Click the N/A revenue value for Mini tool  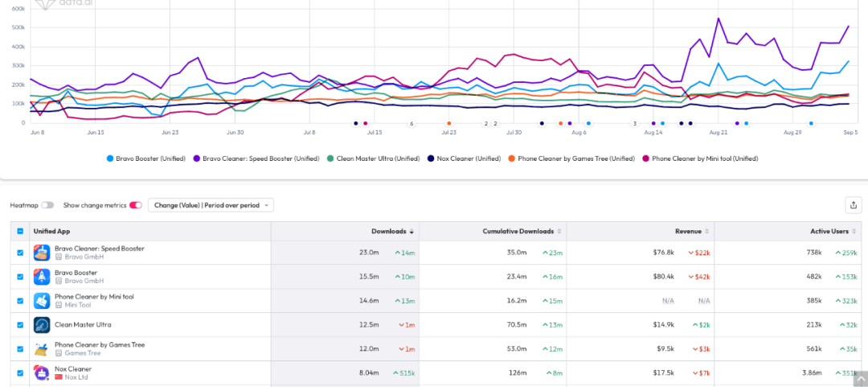tap(668, 301)
